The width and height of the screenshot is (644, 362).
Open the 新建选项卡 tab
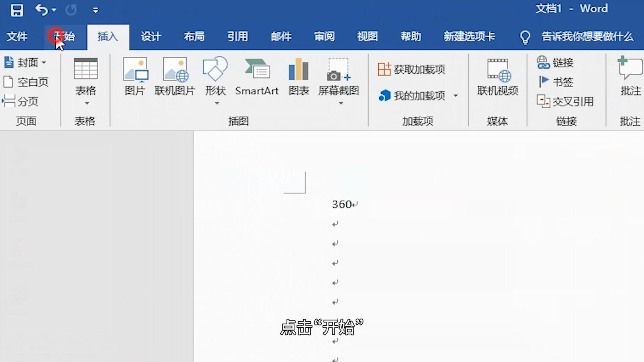coord(470,36)
